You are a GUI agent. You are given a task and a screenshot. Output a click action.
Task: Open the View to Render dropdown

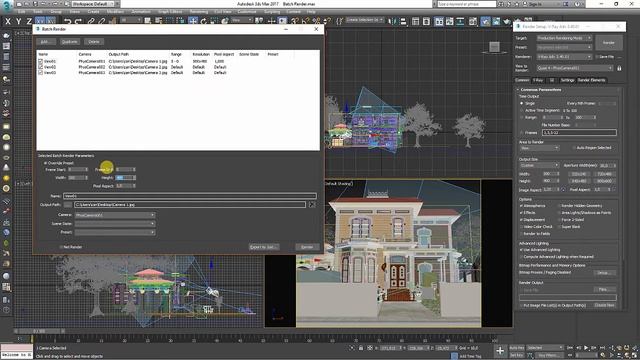(575, 68)
